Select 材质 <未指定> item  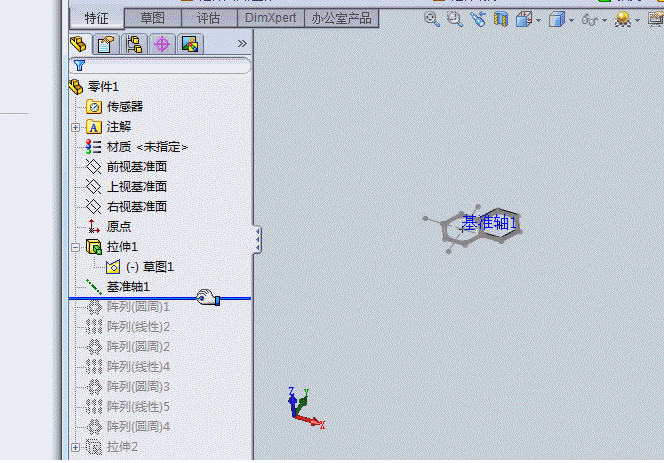coord(147,147)
